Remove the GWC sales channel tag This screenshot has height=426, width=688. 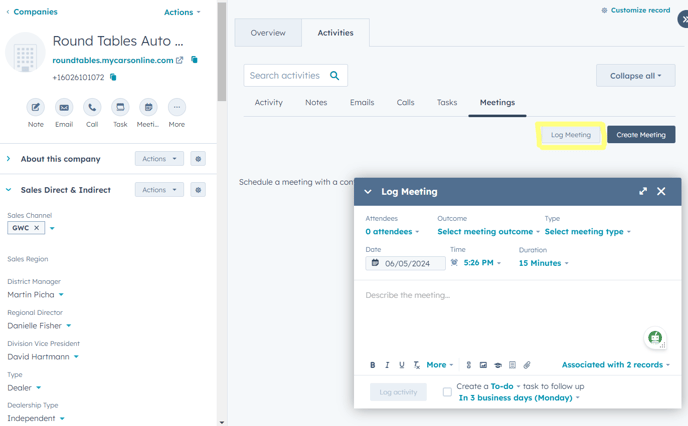[x=37, y=228]
